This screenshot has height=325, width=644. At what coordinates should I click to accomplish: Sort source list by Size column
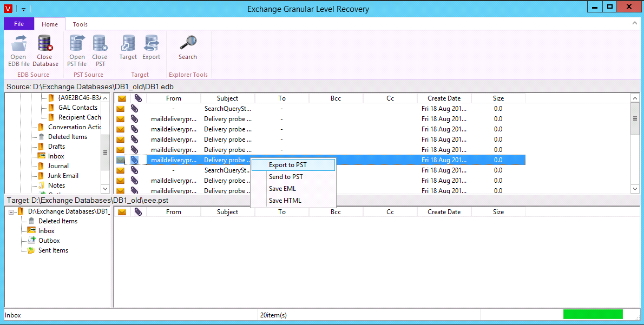point(498,98)
